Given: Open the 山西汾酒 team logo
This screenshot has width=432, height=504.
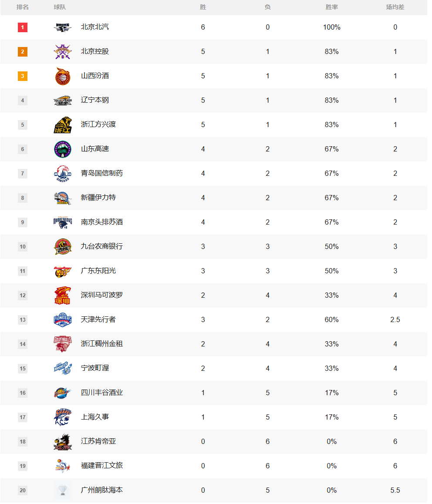Looking at the screenshot, I should click(63, 76).
